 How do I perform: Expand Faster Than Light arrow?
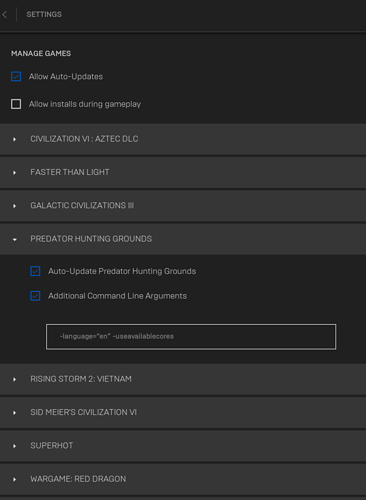point(14,173)
